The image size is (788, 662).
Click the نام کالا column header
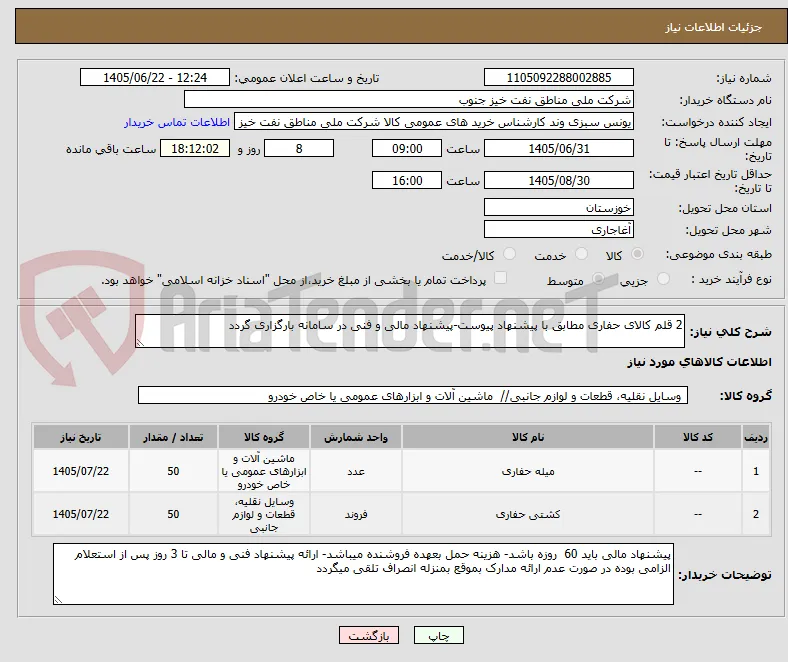pos(528,437)
